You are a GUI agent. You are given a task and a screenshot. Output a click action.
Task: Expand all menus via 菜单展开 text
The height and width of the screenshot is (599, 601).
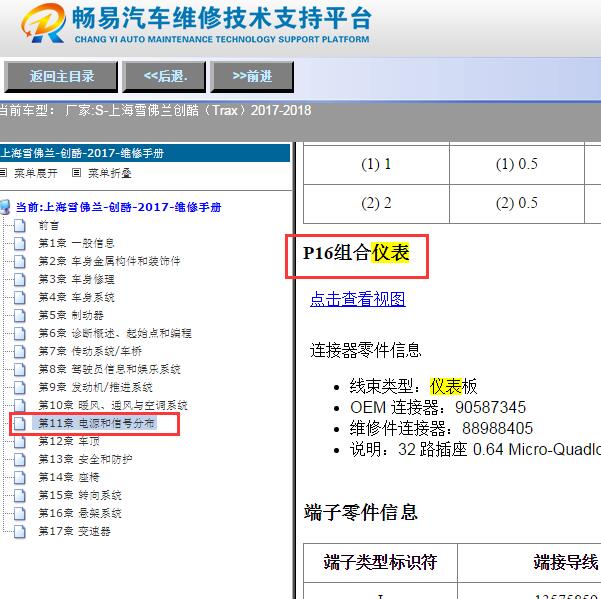[x=36, y=173]
